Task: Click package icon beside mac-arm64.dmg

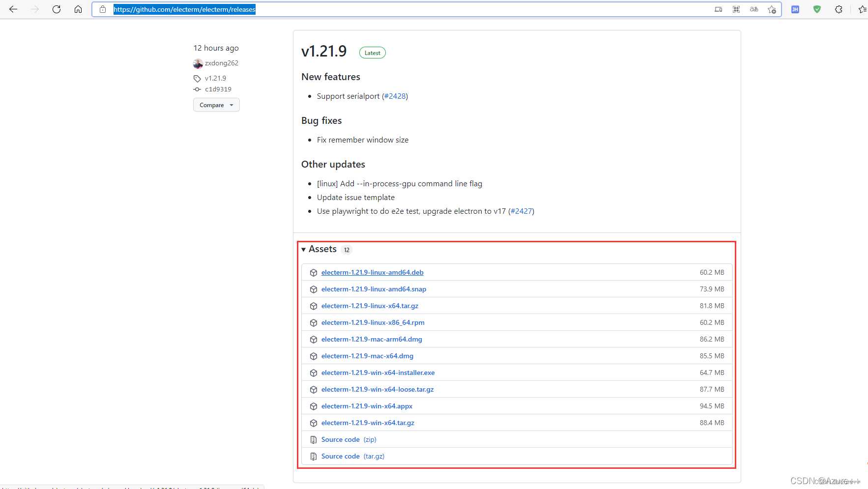Action: click(x=314, y=340)
